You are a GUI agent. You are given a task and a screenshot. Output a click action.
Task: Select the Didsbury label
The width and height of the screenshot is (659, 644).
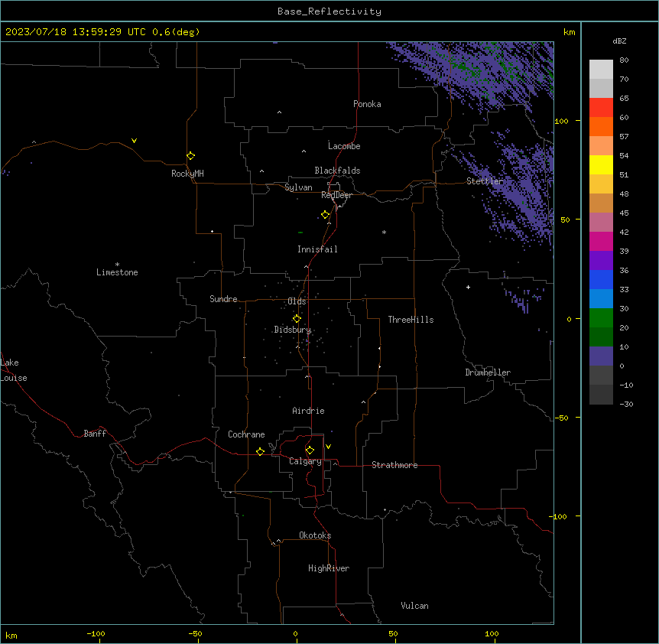[293, 330]
